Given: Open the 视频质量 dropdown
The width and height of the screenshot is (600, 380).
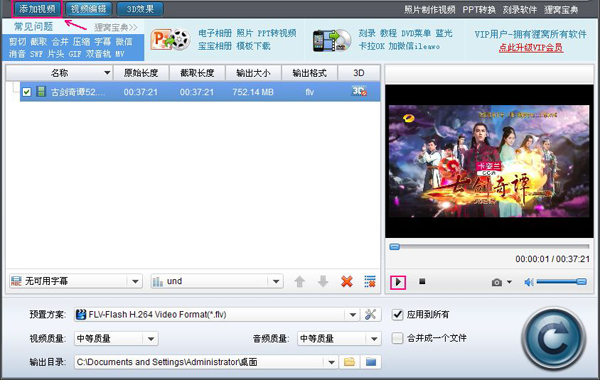Looking at the screenshot, I should point(116,339).
